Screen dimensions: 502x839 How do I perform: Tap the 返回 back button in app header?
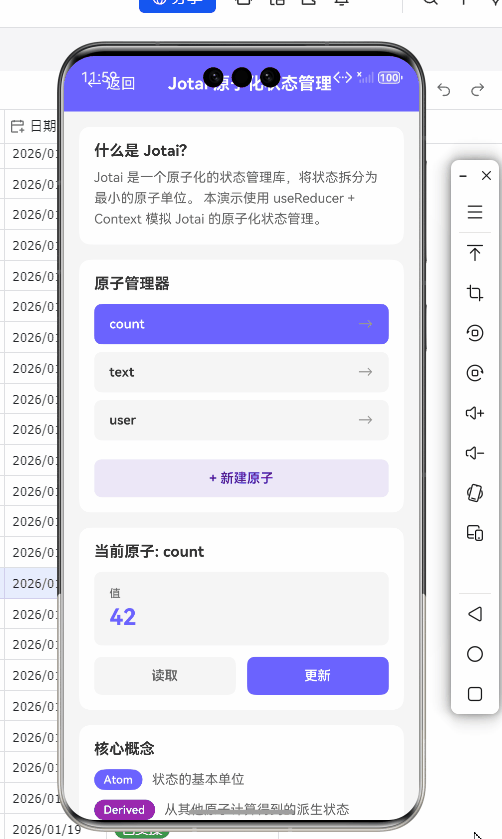click(112, 83)
